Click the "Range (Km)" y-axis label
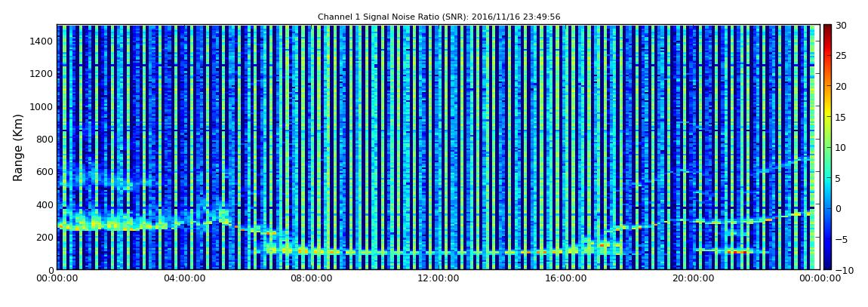The height and width of the screenshot is (307, 868). tap(18, 148)
